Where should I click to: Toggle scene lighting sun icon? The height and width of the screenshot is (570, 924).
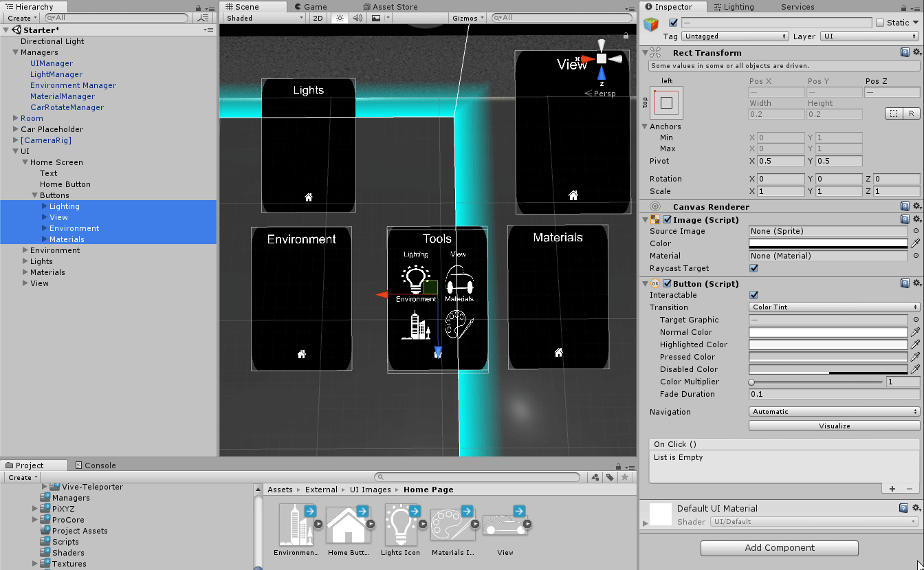(339, 18)
